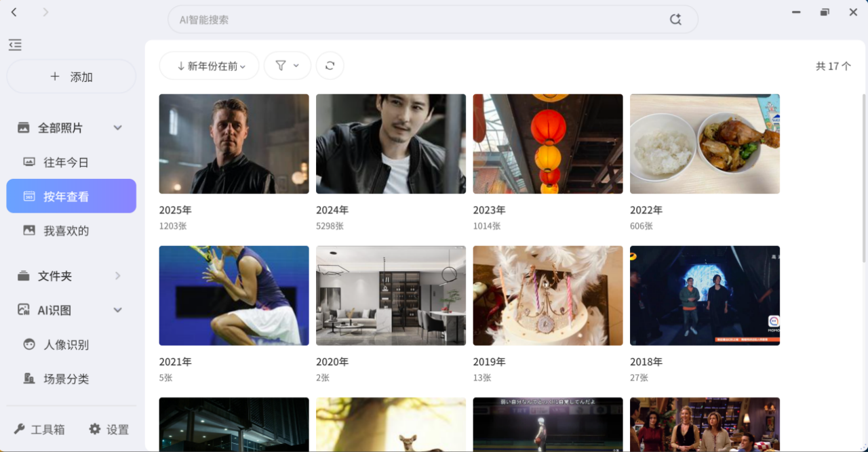Open 我喜欢的 favorites view
This screenshot has height=452, width=868.
(66, 230)
